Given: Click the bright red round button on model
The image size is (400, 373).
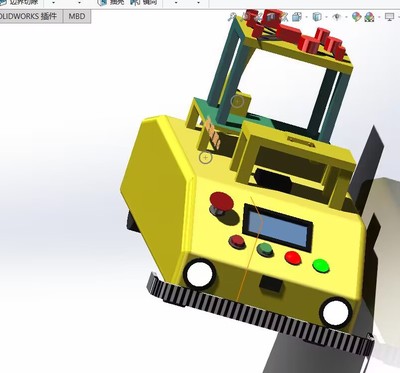Looking at the screenshot, I should coord(293,258).
